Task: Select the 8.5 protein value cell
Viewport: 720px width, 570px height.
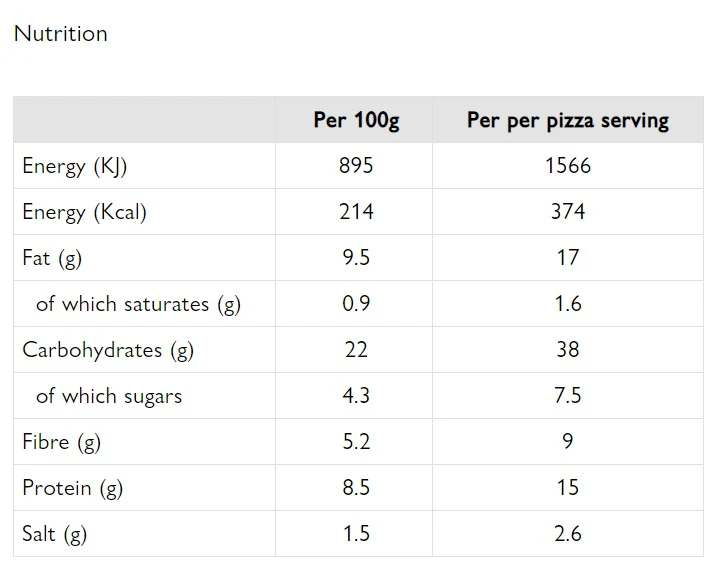Action: coord(356,487)
